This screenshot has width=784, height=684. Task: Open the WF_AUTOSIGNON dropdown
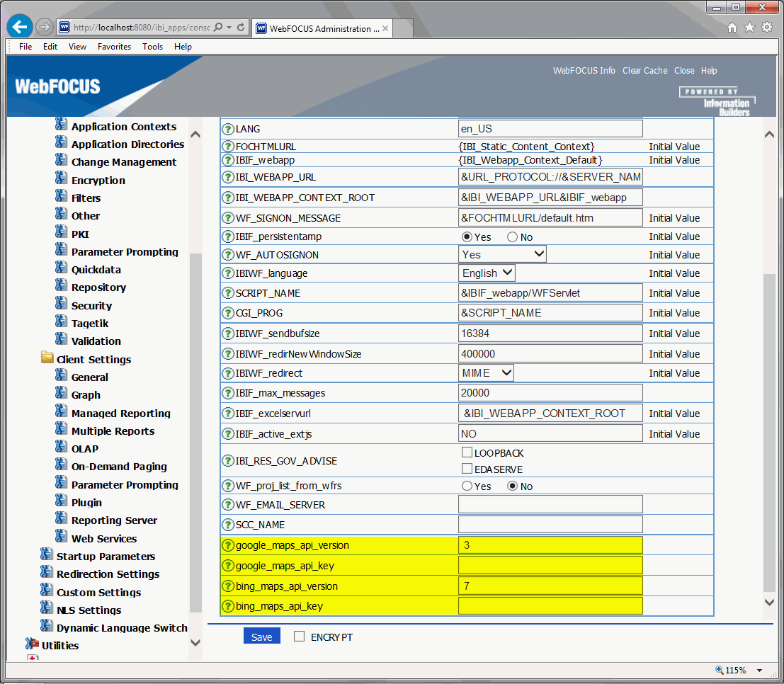pos(502,254)
